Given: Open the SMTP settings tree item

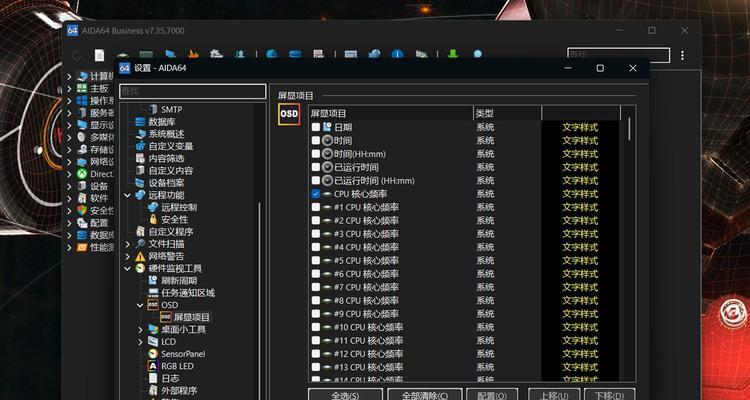Looking at the screenshot, I should [x=171, y=110].
